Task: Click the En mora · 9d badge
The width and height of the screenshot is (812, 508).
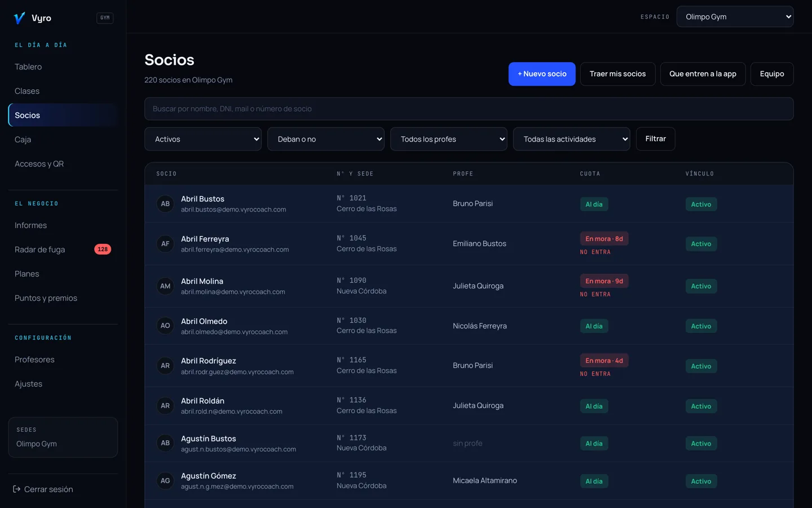Action: coord(604,281)
